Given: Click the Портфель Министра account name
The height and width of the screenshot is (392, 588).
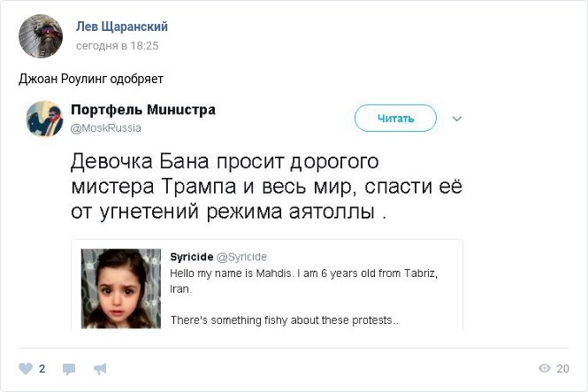Looking at the screenshot, I should [143, 110].
